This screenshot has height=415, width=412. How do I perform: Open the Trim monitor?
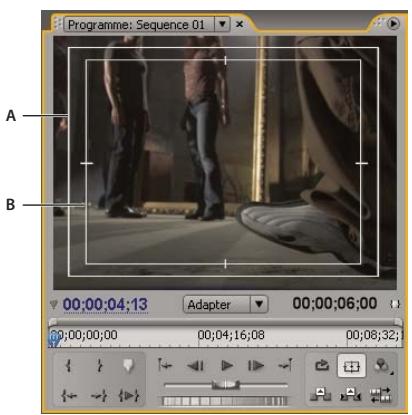click(381, 395)
